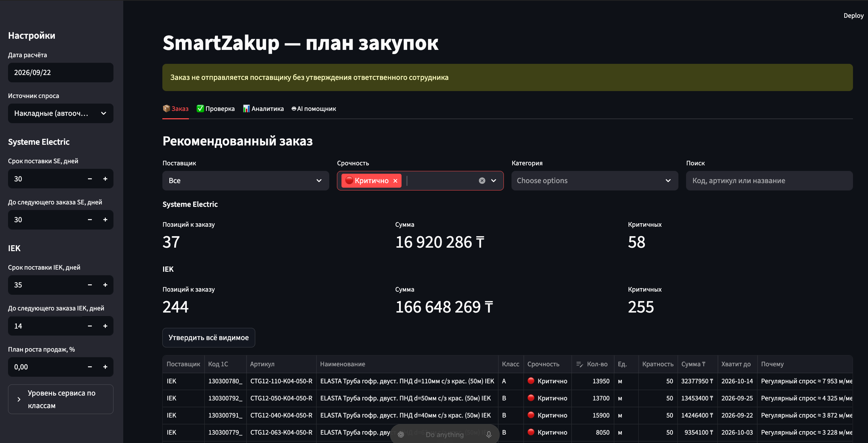Click the date cell 2026-09-25
This screenshot has width=868, height=443.
[x=737, y=398]
